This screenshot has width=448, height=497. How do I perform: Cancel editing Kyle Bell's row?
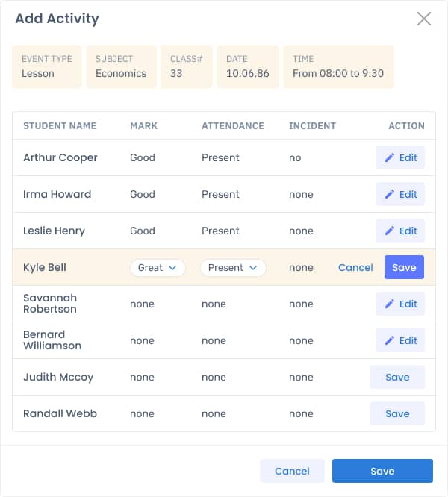(x=355, y=267)
